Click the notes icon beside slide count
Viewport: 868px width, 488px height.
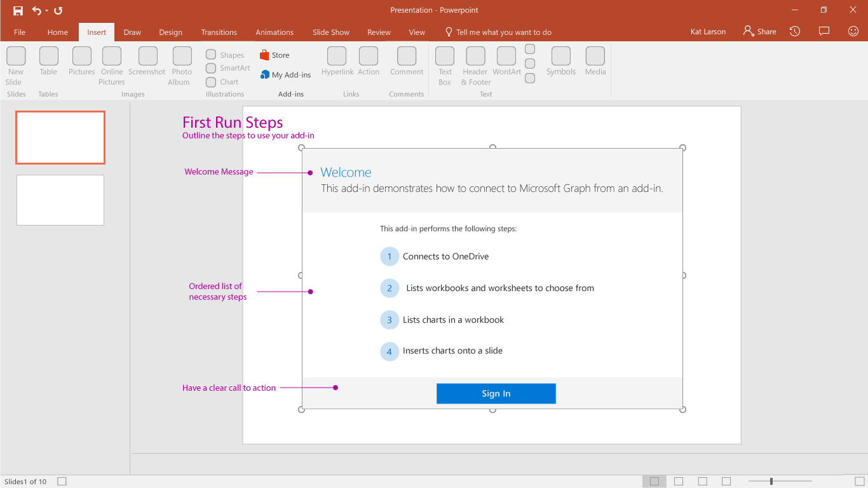(x=62, y=482)
